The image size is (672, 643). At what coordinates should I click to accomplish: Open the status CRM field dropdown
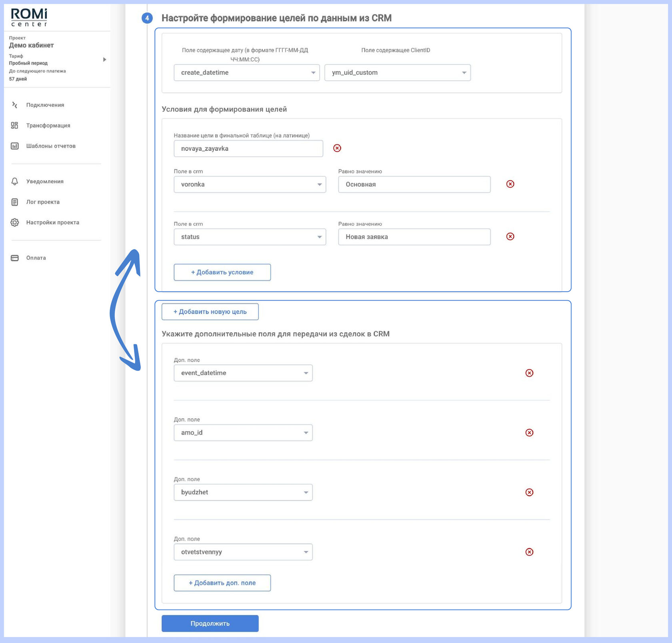tap(250, 237)
